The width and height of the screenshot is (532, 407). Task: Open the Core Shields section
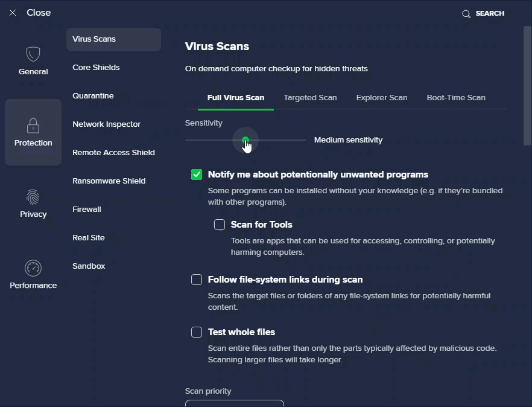tap(96, 67)
